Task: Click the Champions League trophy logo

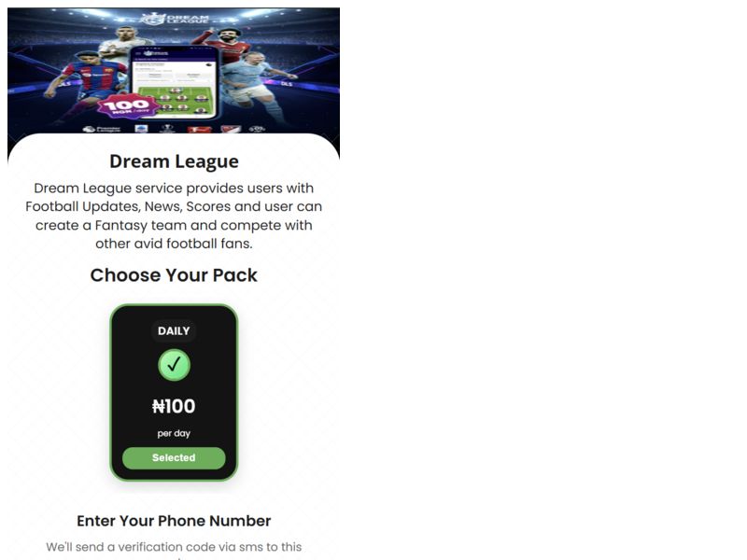Action: (167, 128)
